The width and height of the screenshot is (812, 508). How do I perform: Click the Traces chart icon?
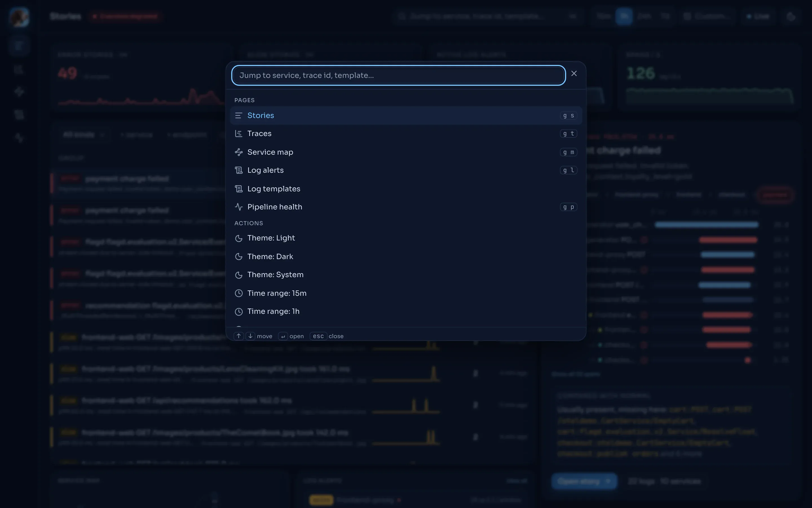pyautogui.click(x=239, y=134)
